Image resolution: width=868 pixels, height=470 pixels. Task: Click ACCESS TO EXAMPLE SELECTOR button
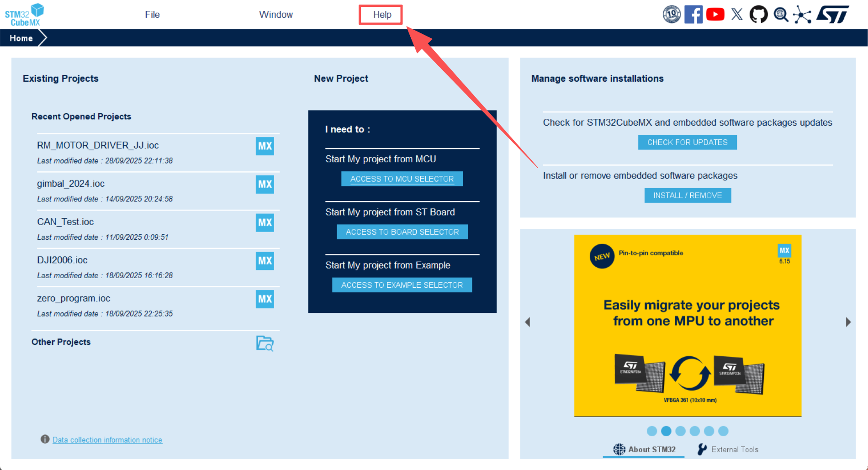pyautogui.click(x=402, y=285)
